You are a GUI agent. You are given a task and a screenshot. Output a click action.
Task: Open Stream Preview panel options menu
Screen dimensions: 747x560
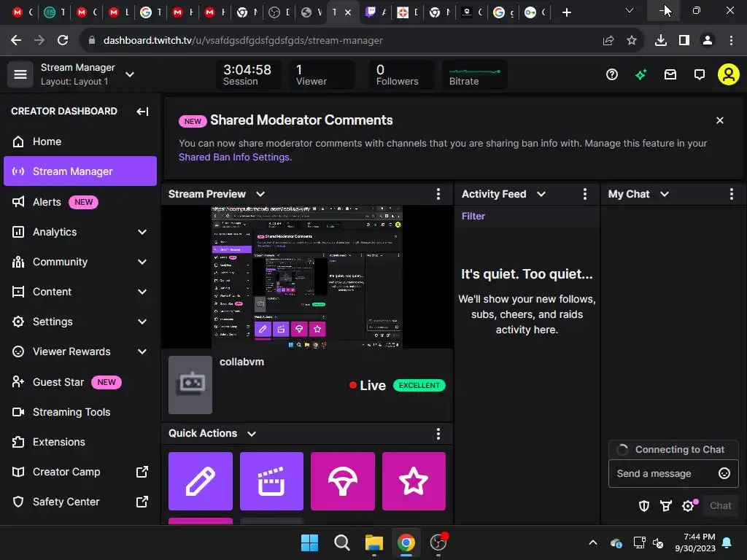click(438, 194)
